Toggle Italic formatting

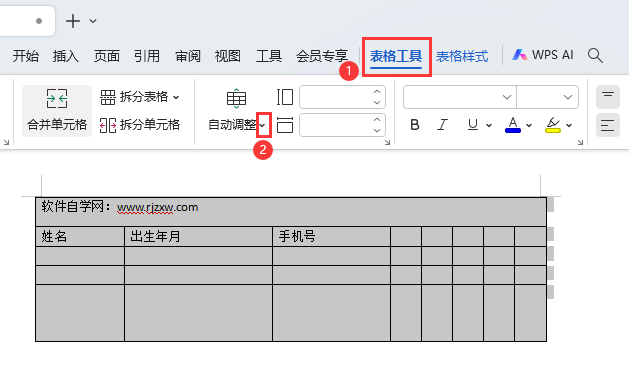[x=442, y=125]
